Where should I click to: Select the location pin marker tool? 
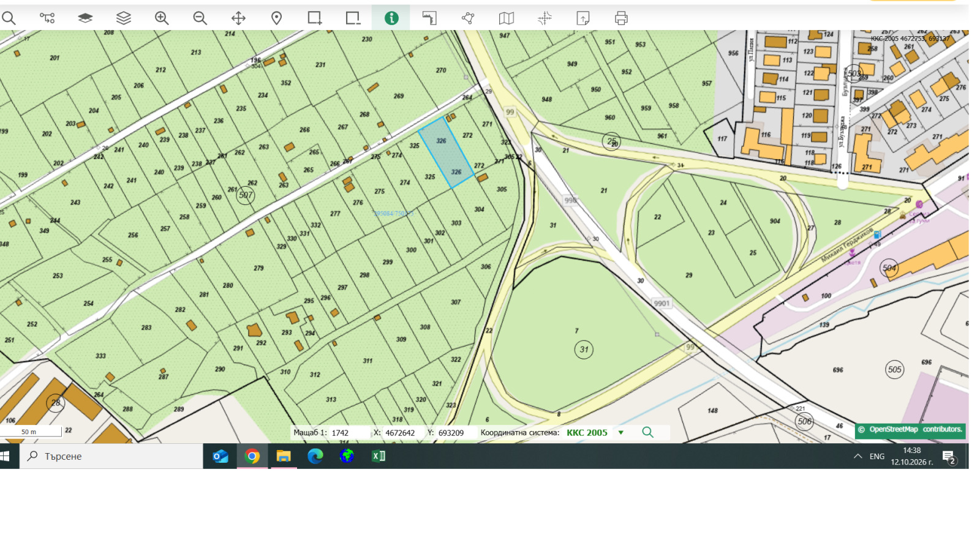[x=277, y=18]
